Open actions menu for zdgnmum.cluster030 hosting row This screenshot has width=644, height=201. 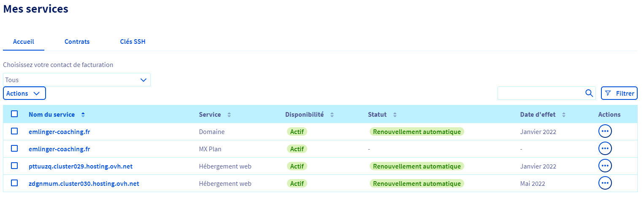(605, 183)
